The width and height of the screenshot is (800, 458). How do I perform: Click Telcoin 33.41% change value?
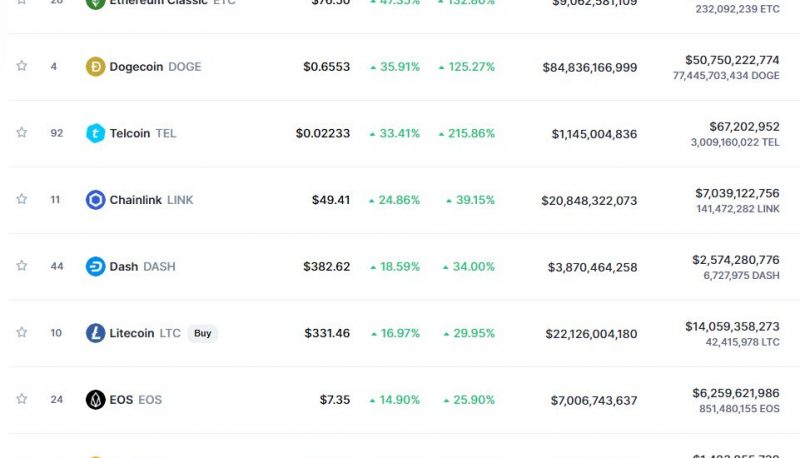click(399, 133)
